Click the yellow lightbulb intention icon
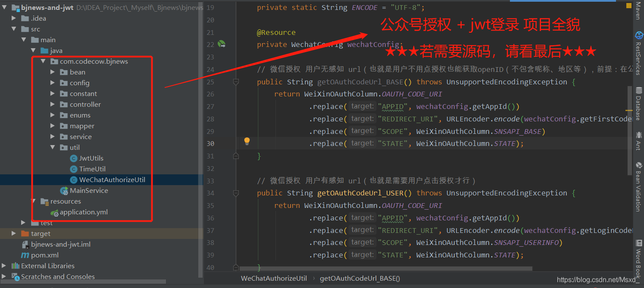 247,141
